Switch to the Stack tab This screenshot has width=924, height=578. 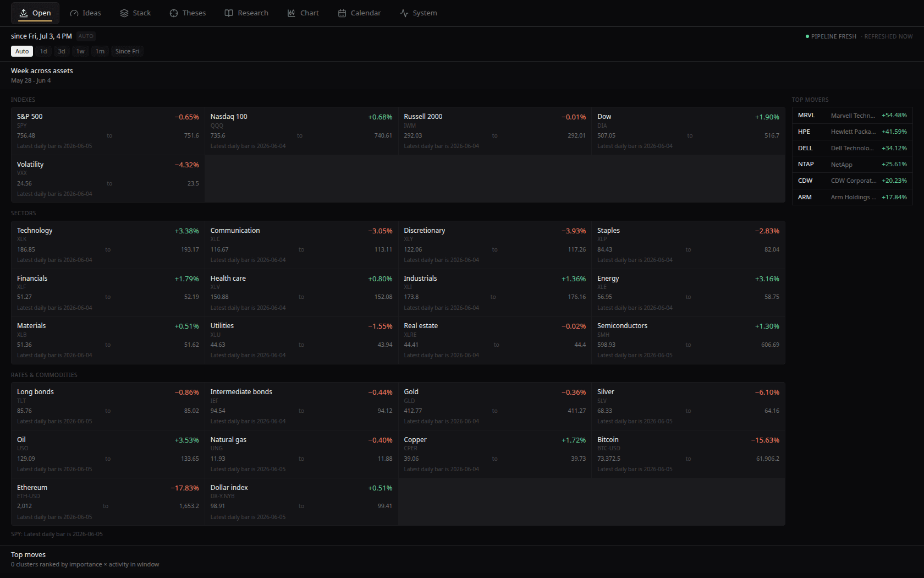[x=135, y=13]
